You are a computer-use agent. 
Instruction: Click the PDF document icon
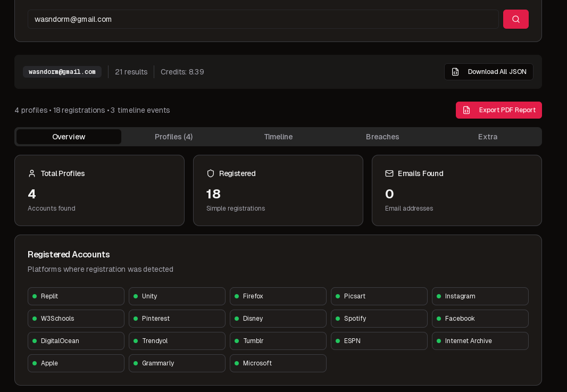466,110
